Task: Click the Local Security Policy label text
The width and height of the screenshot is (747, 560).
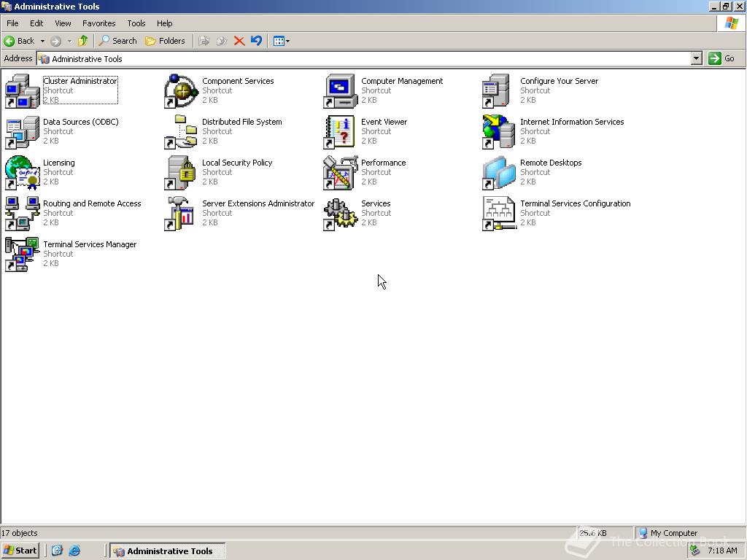Action: [237, 163]
